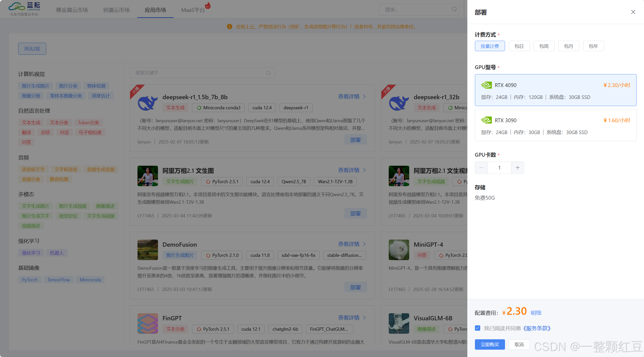The width and height of the screenshot is (644, 357).
Task: Open the MaaS平台 tab
Action: tap(193, 10)
